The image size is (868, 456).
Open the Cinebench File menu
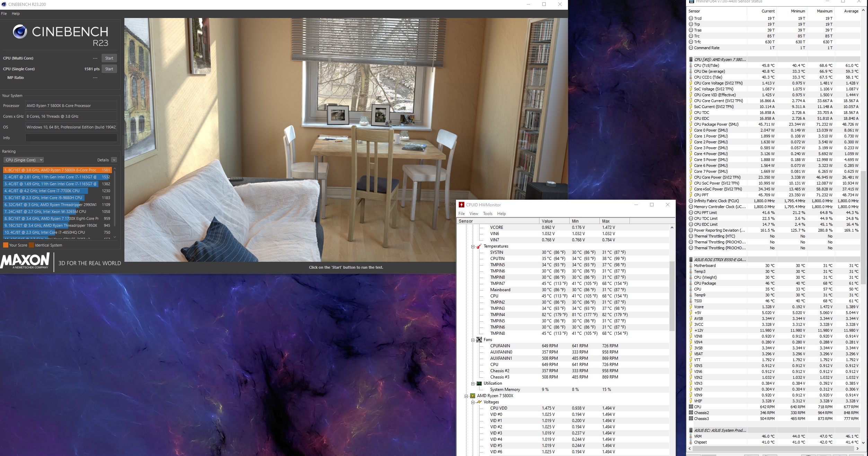tap(4, 14)
